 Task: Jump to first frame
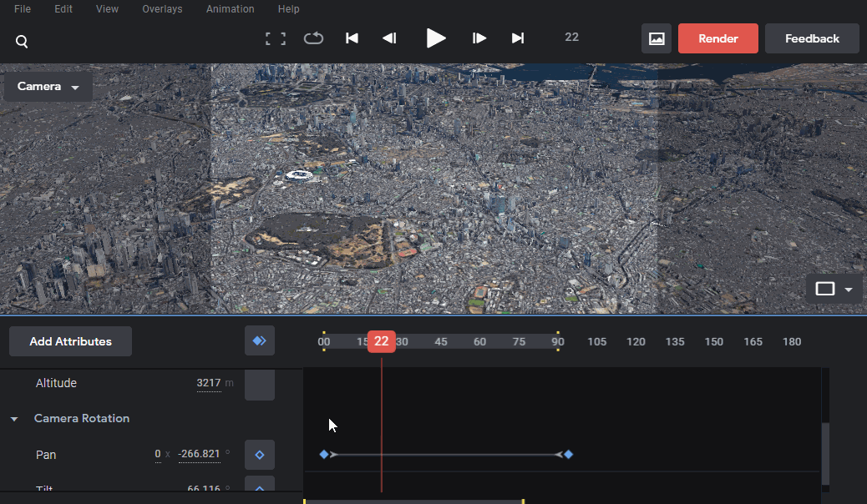[x=352, y=38]
